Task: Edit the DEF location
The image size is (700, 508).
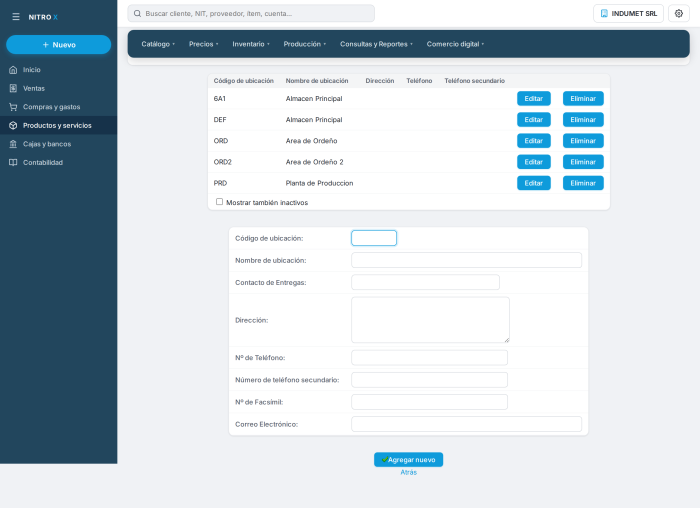Action: pos(533,120)
